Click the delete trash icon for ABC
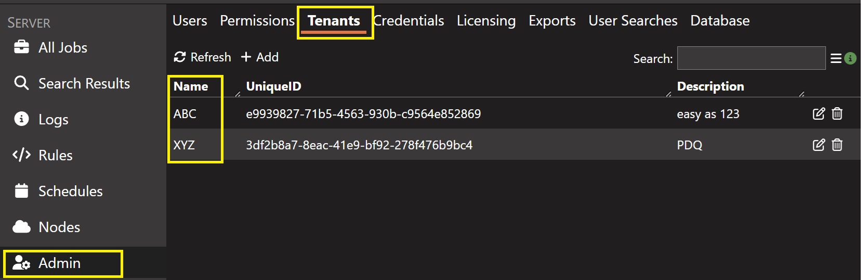The height and width of the screenshot is (280, 868). click(x=837, y=114)
